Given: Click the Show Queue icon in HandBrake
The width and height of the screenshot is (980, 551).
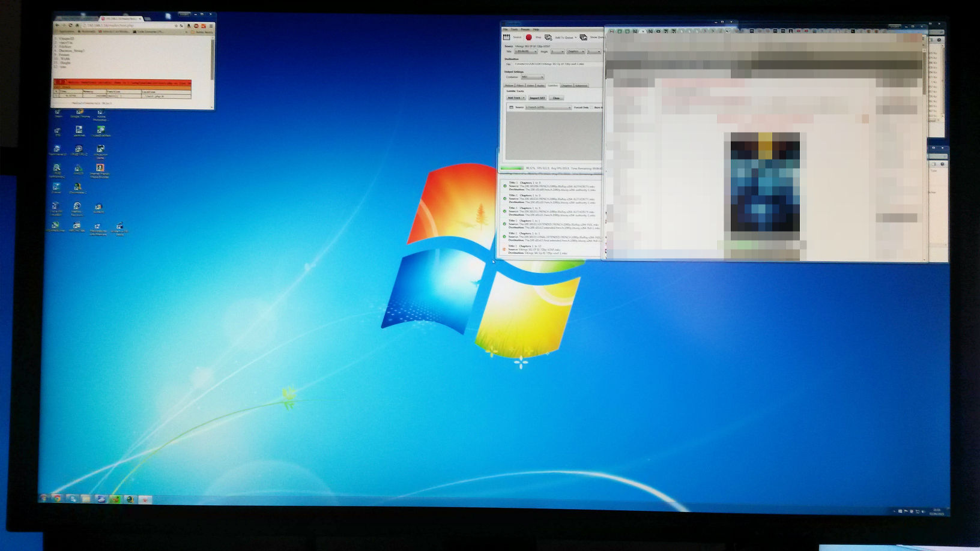Looking at the screenshot, I should point(584,37).
